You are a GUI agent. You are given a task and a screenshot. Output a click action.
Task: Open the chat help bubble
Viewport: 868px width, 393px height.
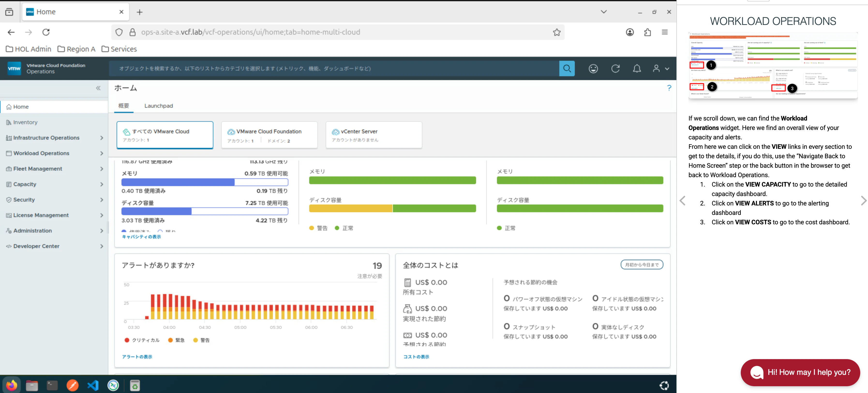(x=800, y=372)
